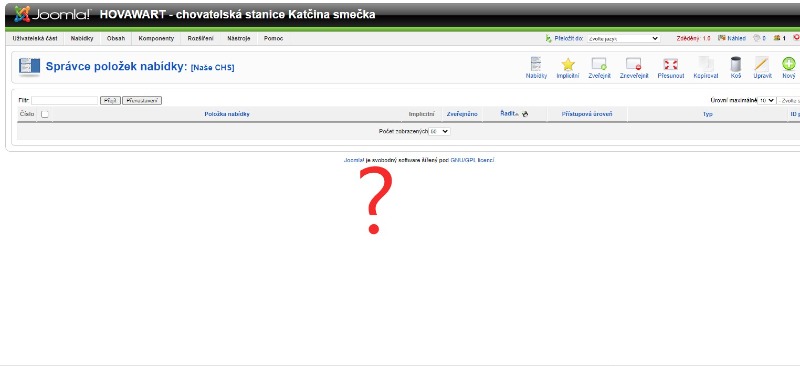Unpublish selection with Zneveřejnit icon
The height and width of the screenshot is (366, 800).
(x=634, y=68)
